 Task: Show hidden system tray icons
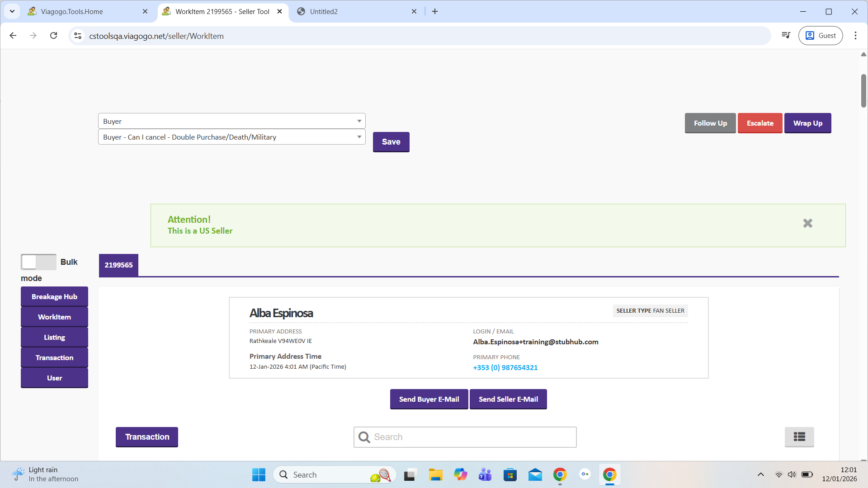(x=760, y=474)
